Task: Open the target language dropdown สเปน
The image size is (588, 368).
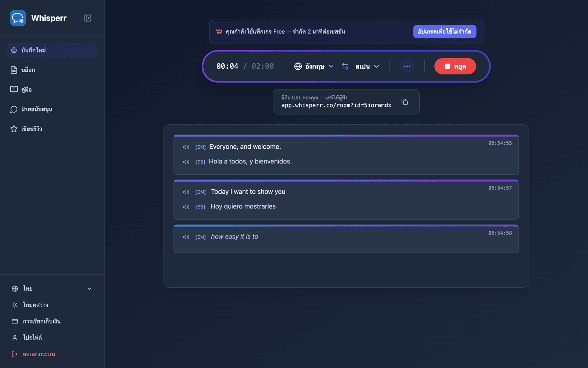Action: tap(367, 66)
